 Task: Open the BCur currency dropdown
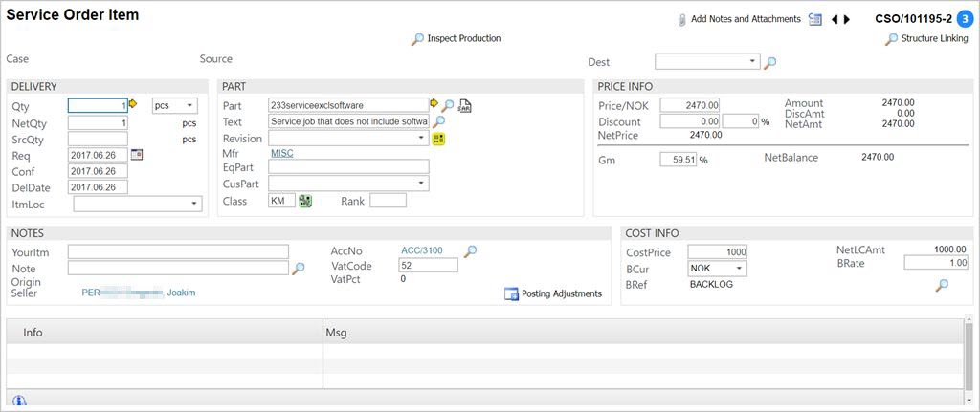click(717, 269)
